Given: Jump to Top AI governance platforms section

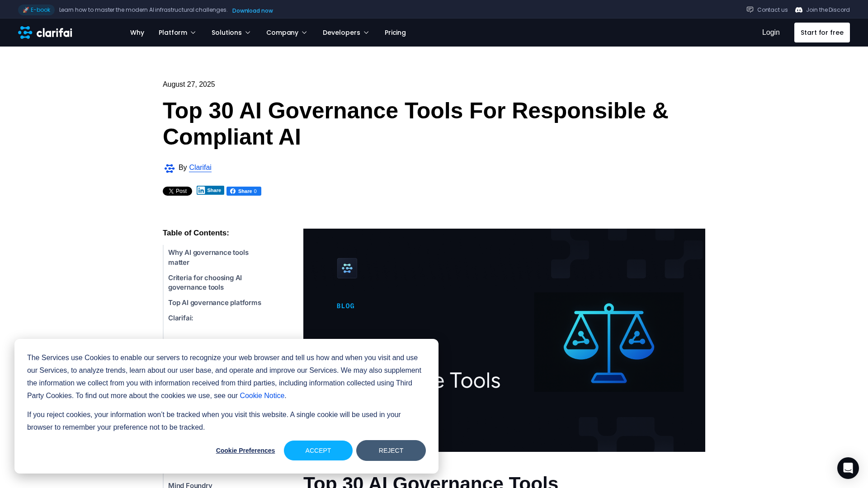Looking at the screenshot, I should (214, 303).
